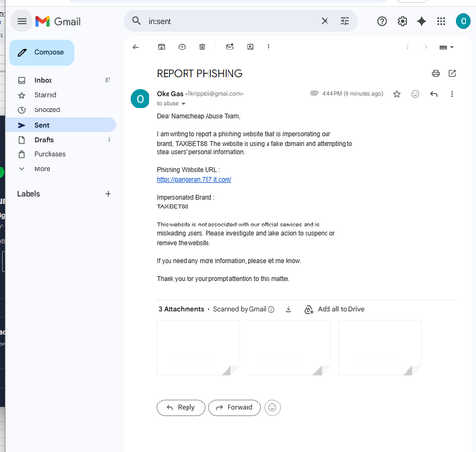Screen dimensions: 476x452
Task: Go back to Sent list arrow
Action: pyautogui.click(x=136, y=47)
